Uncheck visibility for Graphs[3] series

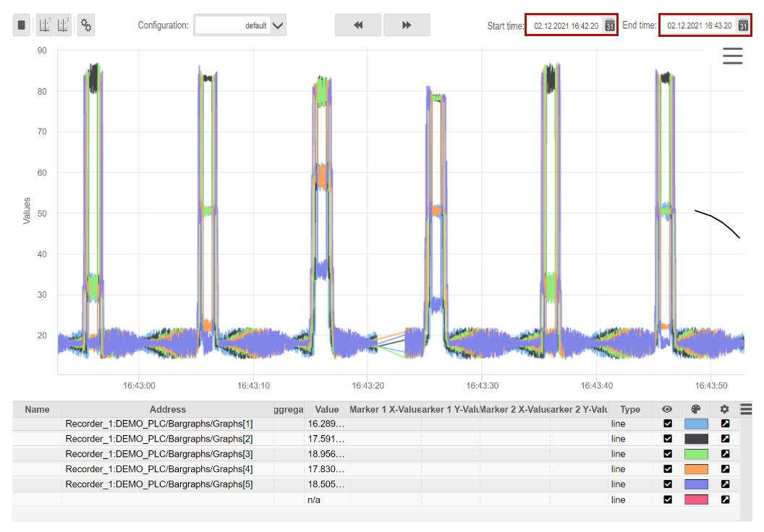click(x=668, y=454)
